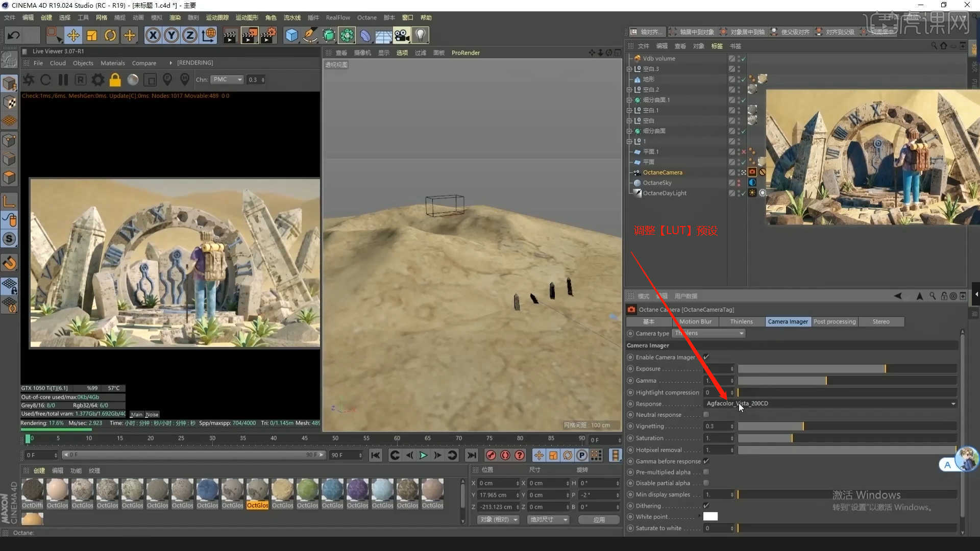Toggle X-axis lock icon
The height and width of the screenshot is (551, 980).
153,35
